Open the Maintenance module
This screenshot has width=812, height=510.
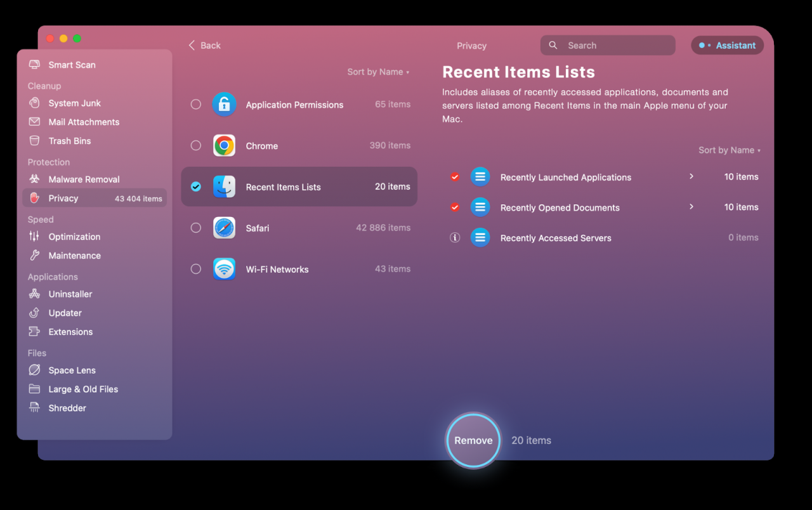click(x=95, y=256)
